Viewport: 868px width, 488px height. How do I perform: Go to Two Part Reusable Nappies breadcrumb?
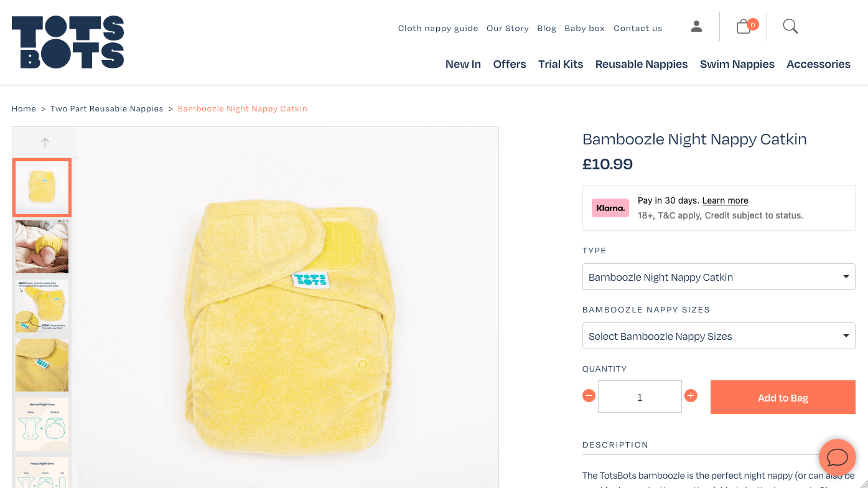[x=107, y=108]
